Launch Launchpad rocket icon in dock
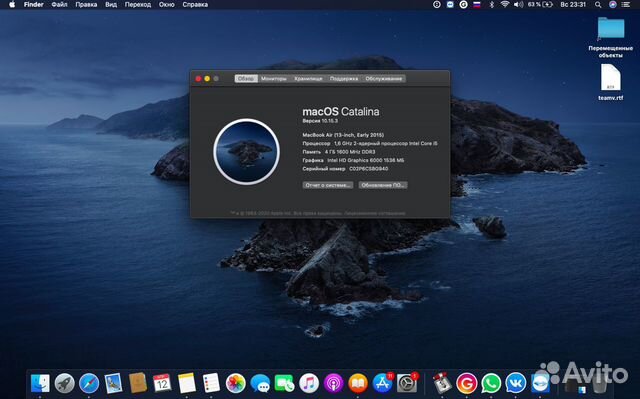This screenshot has height=399, width=640. click(64, 383)
